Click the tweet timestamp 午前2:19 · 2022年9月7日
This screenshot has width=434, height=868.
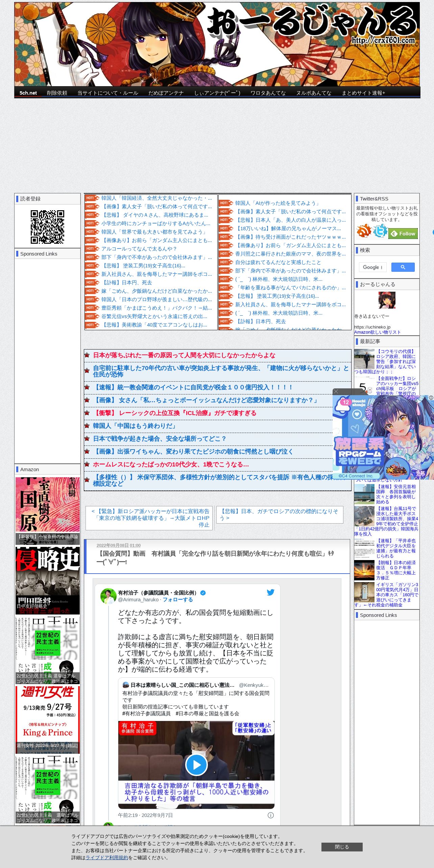[145, 815]
